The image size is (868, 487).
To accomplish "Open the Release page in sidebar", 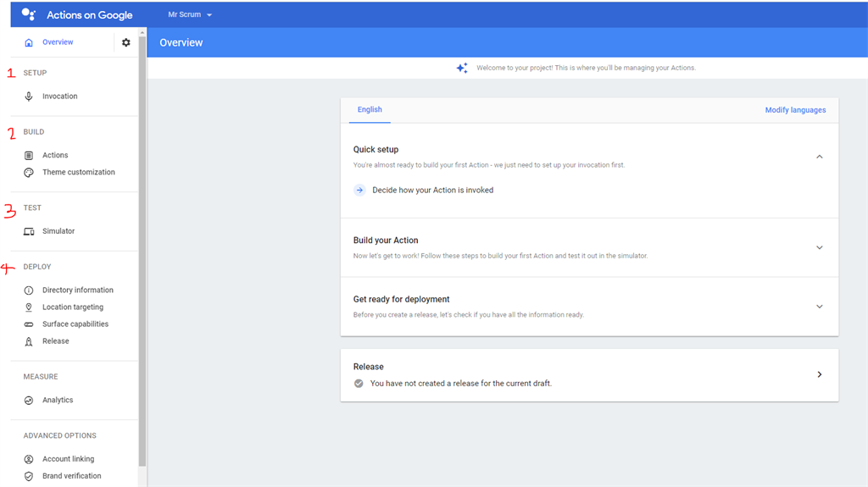I will tap(56, 340).
